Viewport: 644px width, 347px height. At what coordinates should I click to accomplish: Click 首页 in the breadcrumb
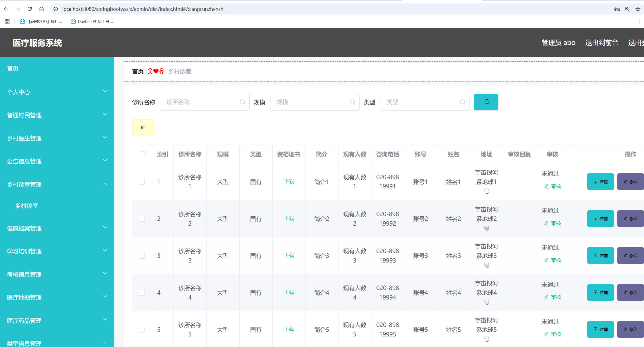[138, 71]
